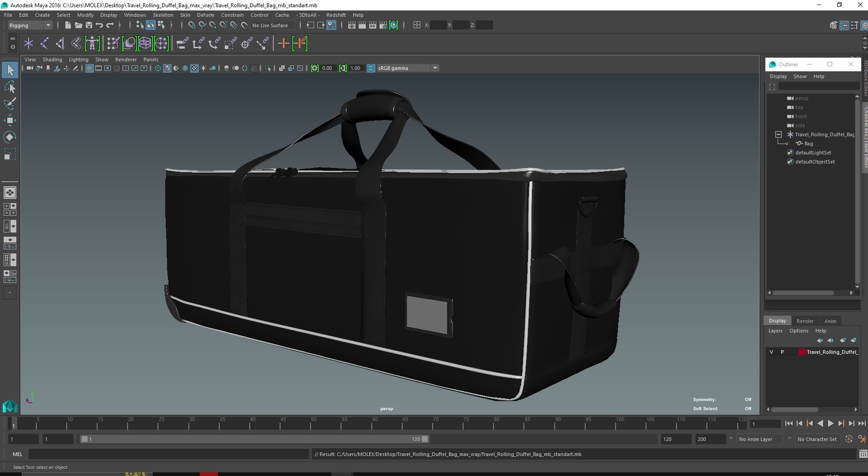Select the arrow Select Tool in toolbox

tap(10, 70)
